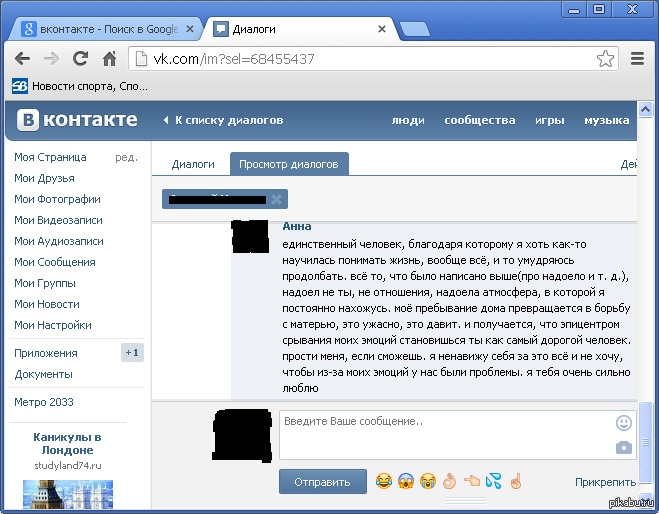This screenshot has height=514, width=659.
Task: Switch to the Диалоги tab
Action: [193, 164]
